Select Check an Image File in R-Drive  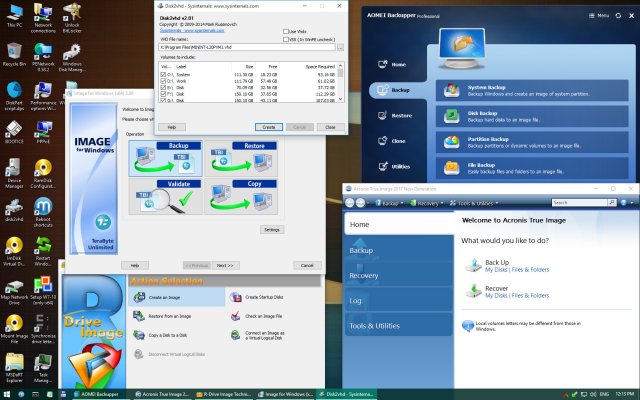click(x=256, y=316)
